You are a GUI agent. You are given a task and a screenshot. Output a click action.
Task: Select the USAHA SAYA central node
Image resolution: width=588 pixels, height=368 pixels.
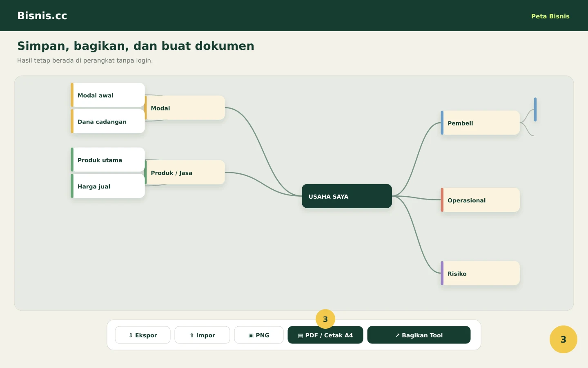tap(347, 196)
